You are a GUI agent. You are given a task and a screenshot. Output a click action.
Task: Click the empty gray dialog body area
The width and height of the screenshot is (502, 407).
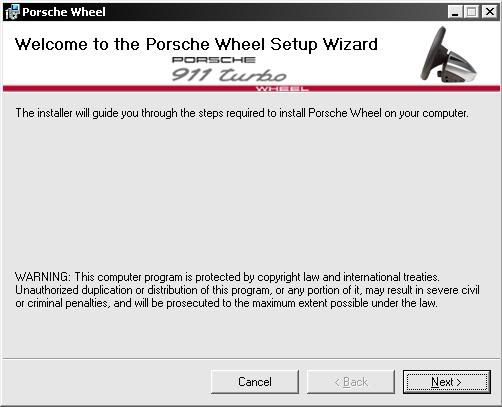tap(251, 195)
